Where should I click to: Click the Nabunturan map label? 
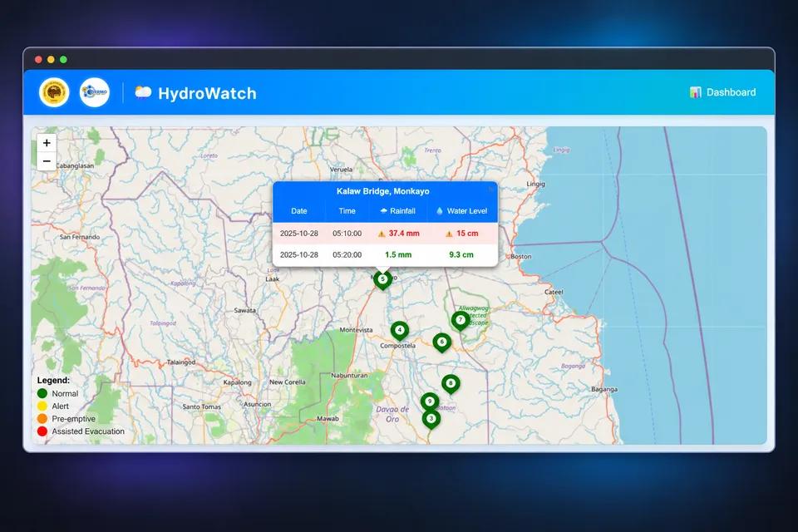click(349, 375)
